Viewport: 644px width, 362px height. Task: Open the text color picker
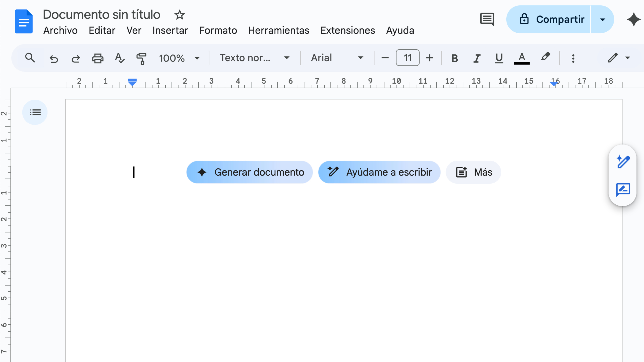522,58
